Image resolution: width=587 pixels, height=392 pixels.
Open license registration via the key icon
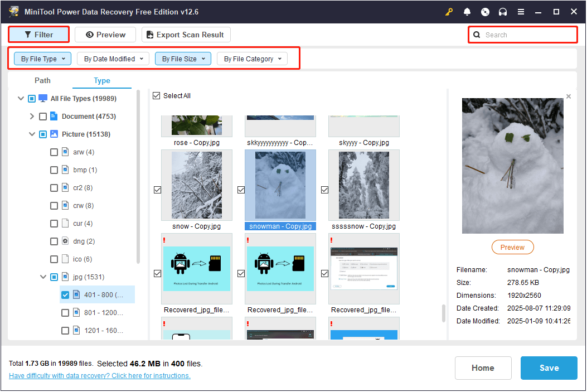point(449,11)
